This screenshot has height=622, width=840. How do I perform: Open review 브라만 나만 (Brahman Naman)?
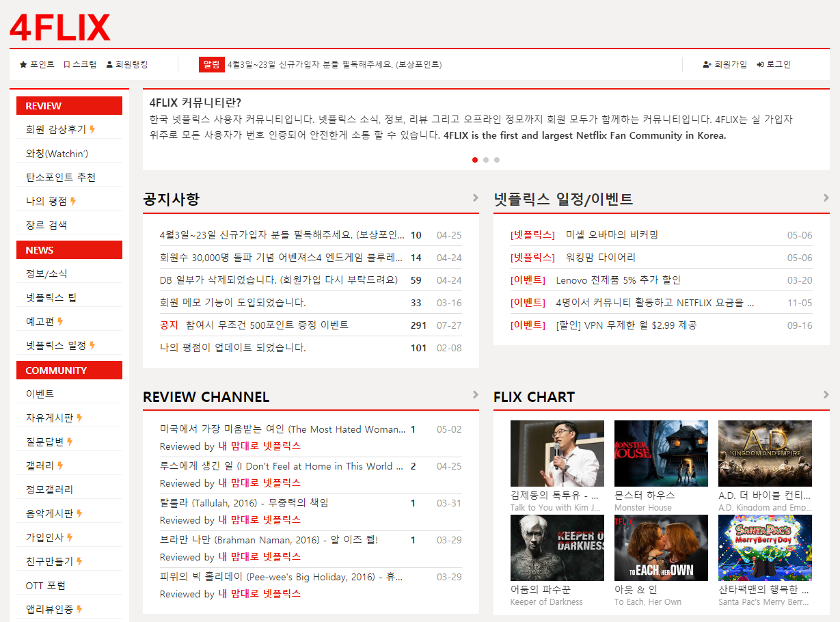[269, 540]
